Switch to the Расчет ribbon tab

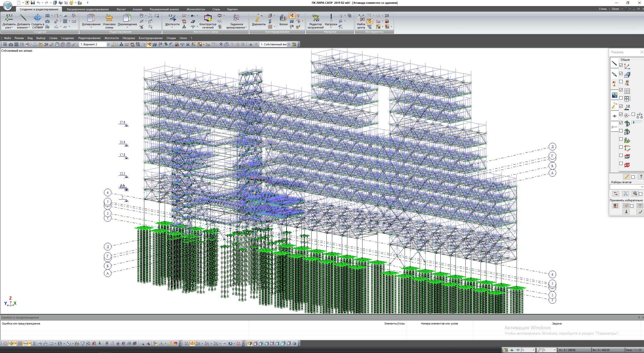click(121, 9)
